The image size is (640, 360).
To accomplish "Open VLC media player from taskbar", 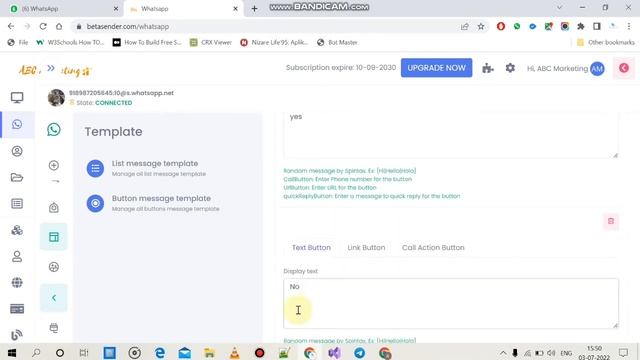I will (234, 353).
